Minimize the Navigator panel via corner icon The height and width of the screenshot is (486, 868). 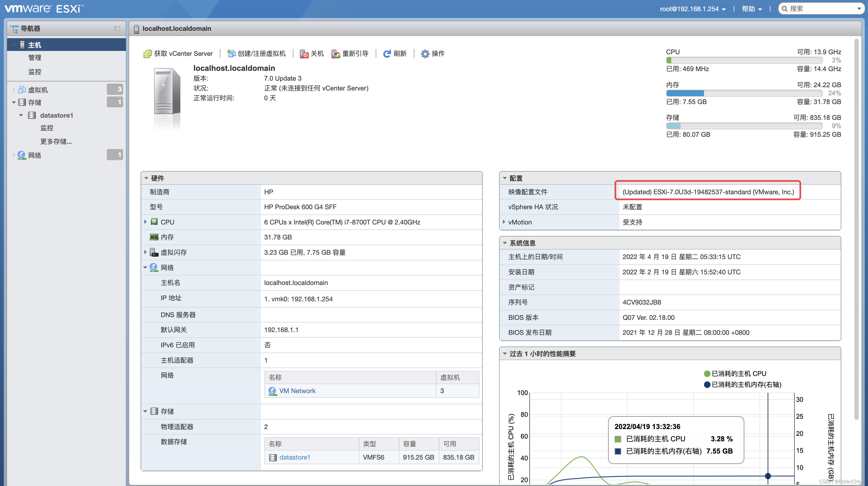point(117,29)
